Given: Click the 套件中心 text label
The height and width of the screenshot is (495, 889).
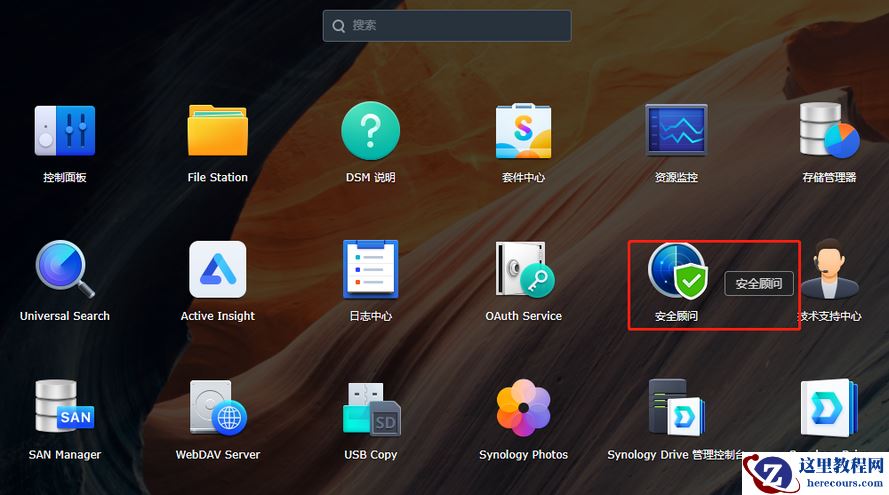Looking at the screenshot, I should pos(523,177).
